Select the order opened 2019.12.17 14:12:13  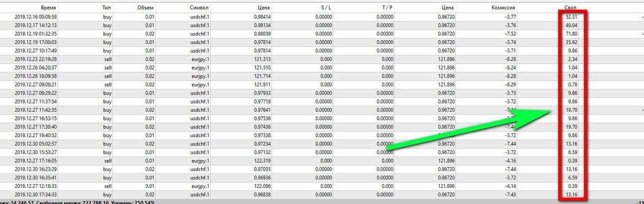(x=322, y=25)
